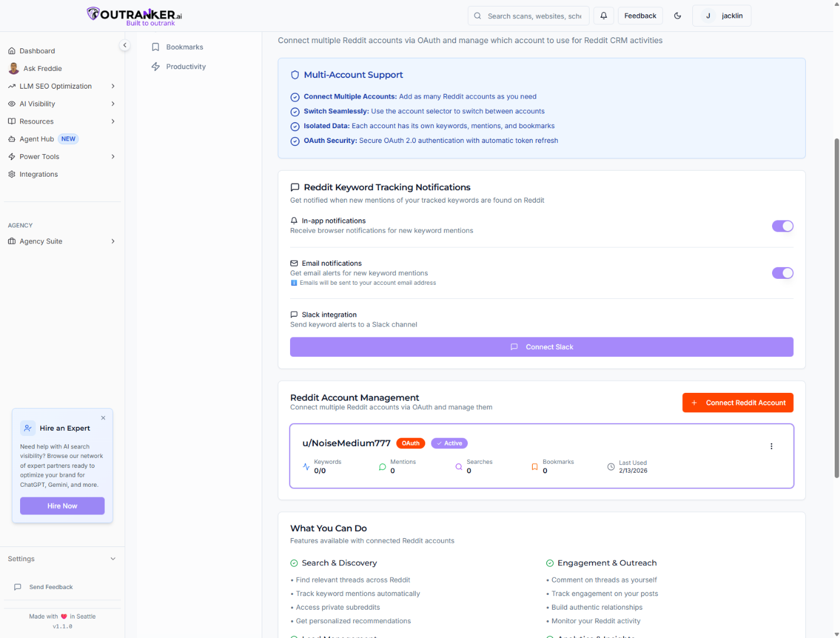Collapse the sidebar with the chevron button
This screenshot has width=840, height=638.
[x=125, y=45]
